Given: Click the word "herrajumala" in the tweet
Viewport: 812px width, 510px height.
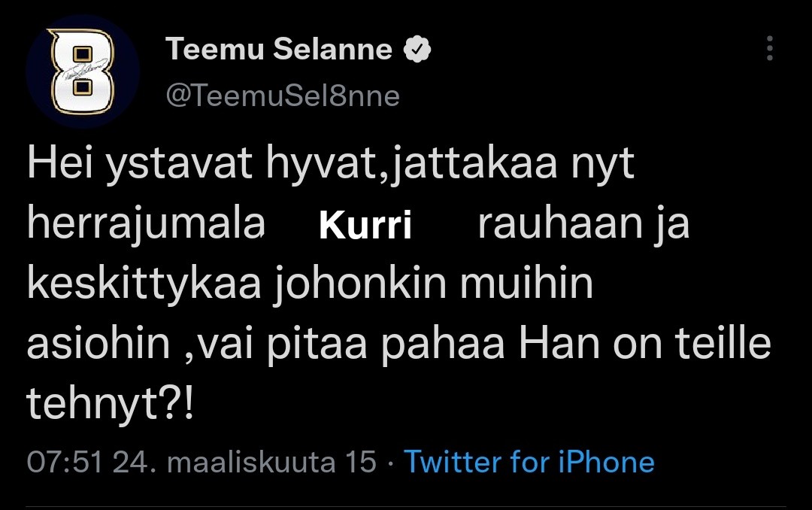Looking at the screenshot, I should pos(145,224).
